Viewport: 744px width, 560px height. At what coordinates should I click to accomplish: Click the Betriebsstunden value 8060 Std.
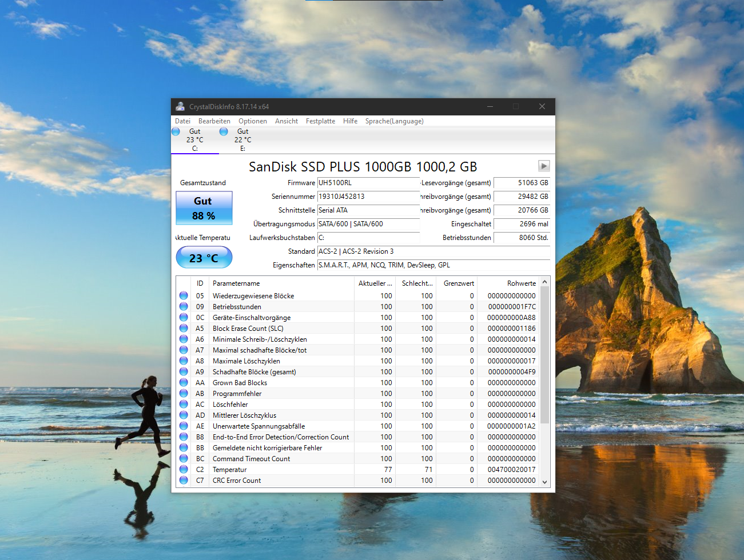[x=522, y=238]
